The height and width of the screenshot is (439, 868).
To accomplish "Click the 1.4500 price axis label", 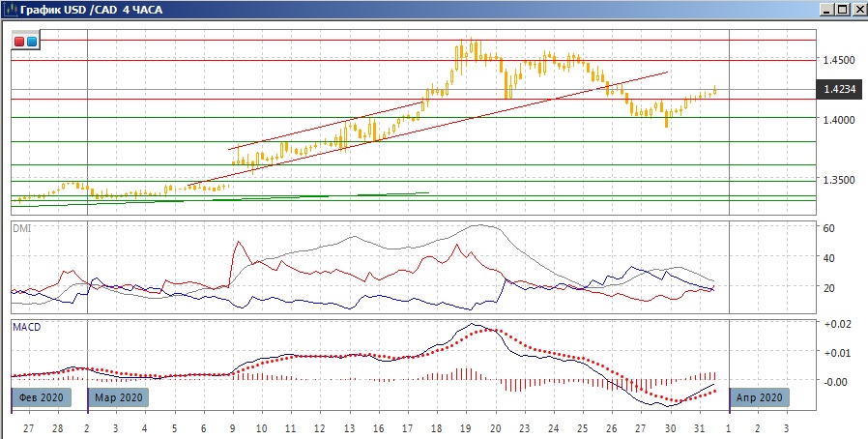I will click(x=836, y=60).
